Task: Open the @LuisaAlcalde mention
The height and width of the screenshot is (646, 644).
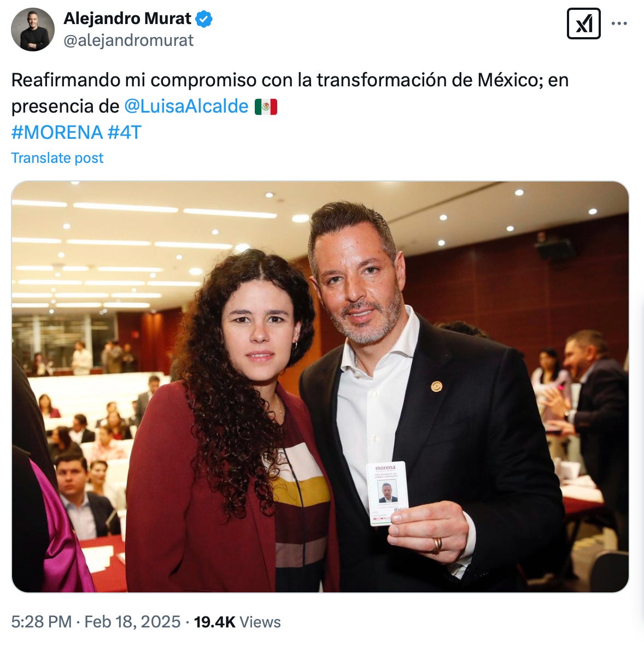Action: (x=186, y=106)
